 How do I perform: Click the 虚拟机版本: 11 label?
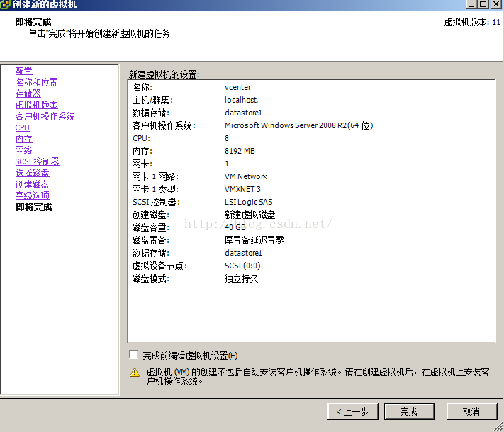pos(472,22)
